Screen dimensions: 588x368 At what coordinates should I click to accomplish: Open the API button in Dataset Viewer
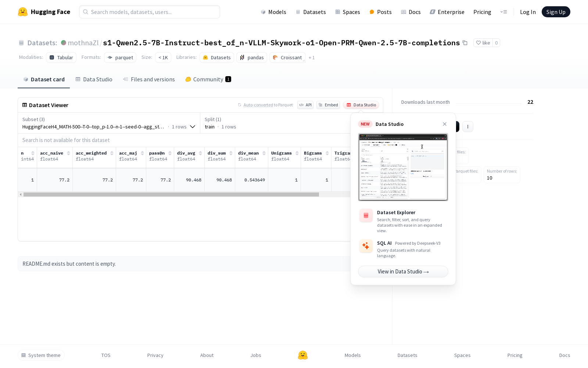coord(305,105)
